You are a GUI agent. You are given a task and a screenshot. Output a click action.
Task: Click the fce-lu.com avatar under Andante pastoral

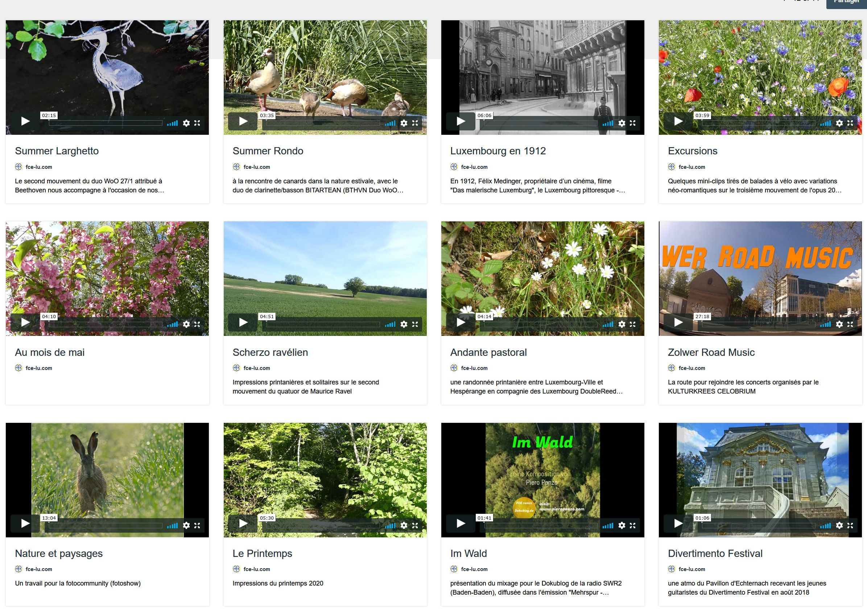click(x=454, y=368)
